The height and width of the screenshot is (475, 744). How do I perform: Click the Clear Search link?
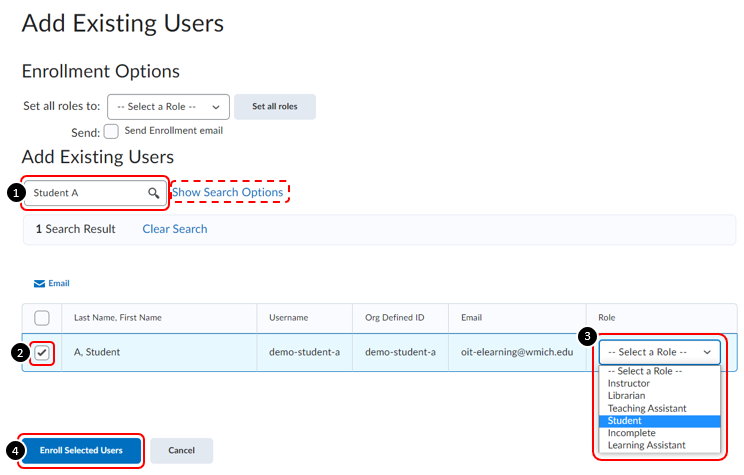click(175, 229)
